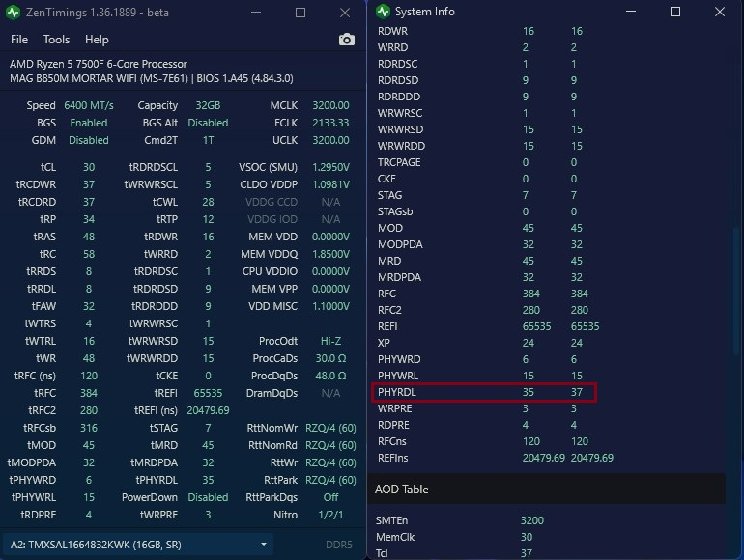Close the System Info window
Screen dimensions: 744x560
pos(720,12)
